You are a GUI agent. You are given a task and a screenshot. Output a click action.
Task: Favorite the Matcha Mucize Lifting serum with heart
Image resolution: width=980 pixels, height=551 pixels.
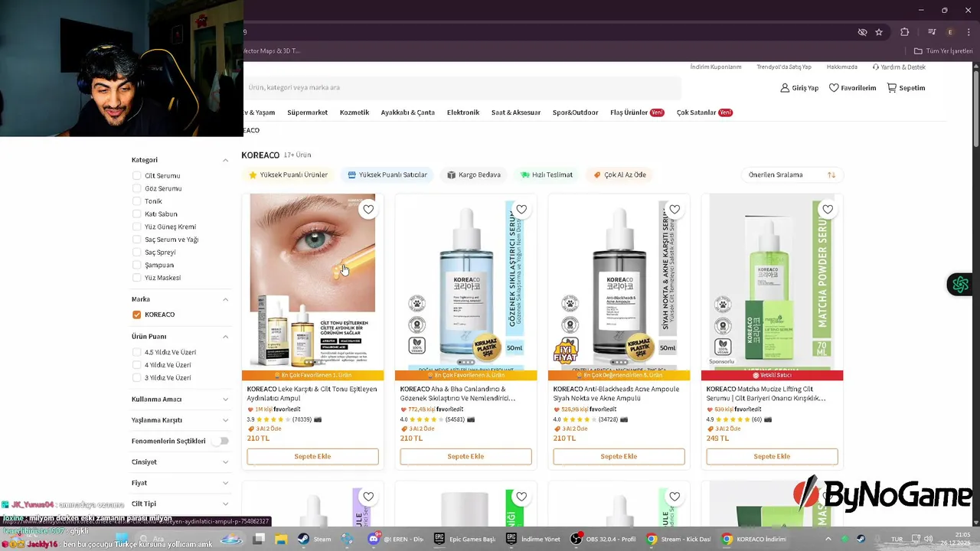[x=828, y=209]
